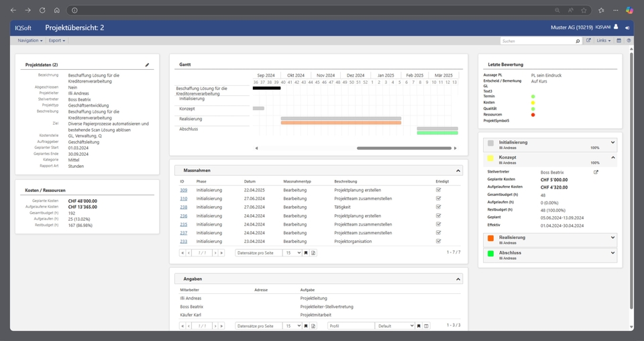Viewport: 644px width, 341px height.
Task: Expand the Realisierung phase panel
Action: (613, 237)
